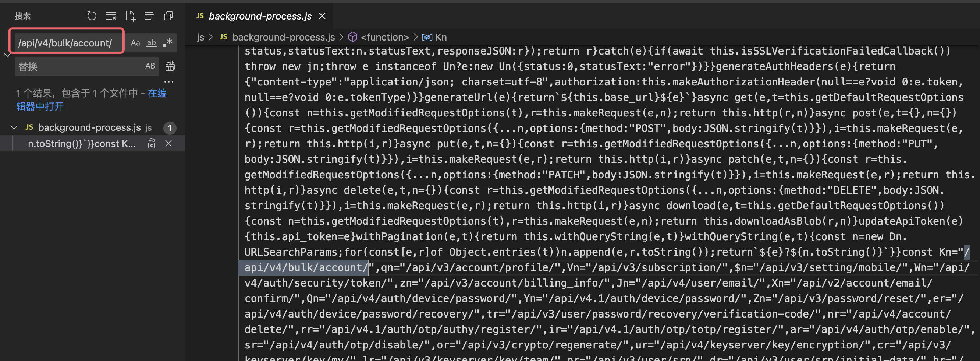The width and height of the screenshot is (980, 361).
Task: Replace the match in the result row
Action: [152, 144]
